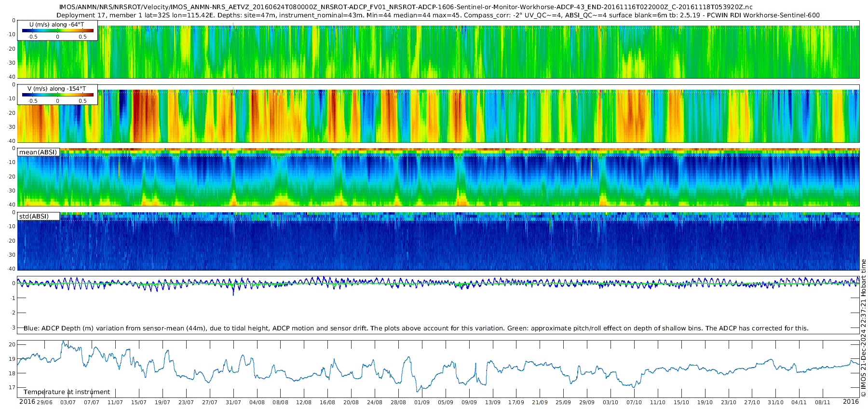The image size is (868, 410).
Task: Pick the 08/11 date tick label
Action: pos(823,402)
